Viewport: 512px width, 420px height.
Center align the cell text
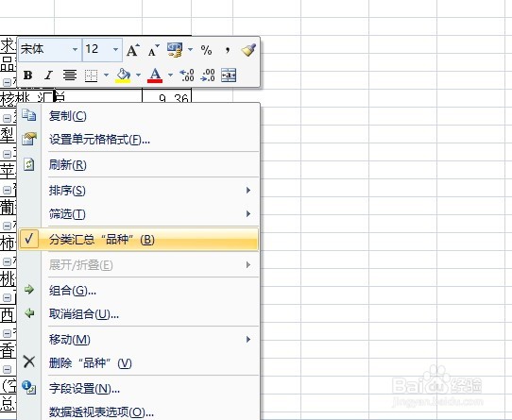(x=70, y=76)
